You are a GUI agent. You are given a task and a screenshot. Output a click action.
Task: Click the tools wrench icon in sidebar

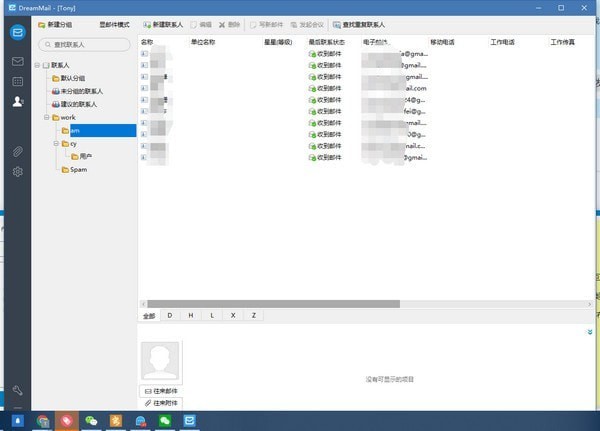(17, 390)
